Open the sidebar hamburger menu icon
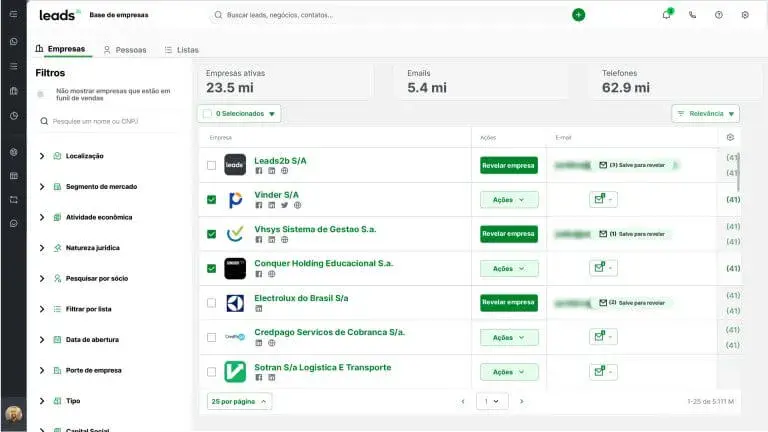This screenshot has height=432, width=768. click(14, 14)
